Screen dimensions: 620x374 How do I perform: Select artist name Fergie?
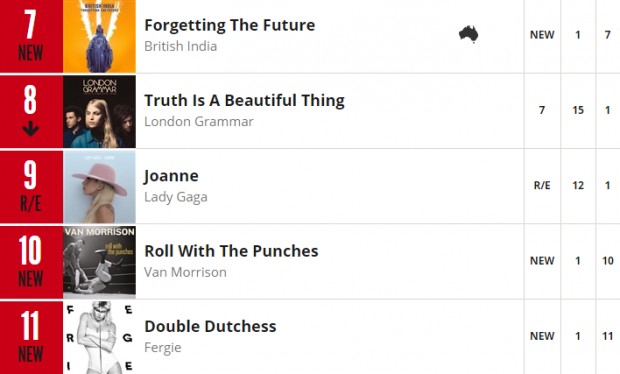click(x=163, y=348)
